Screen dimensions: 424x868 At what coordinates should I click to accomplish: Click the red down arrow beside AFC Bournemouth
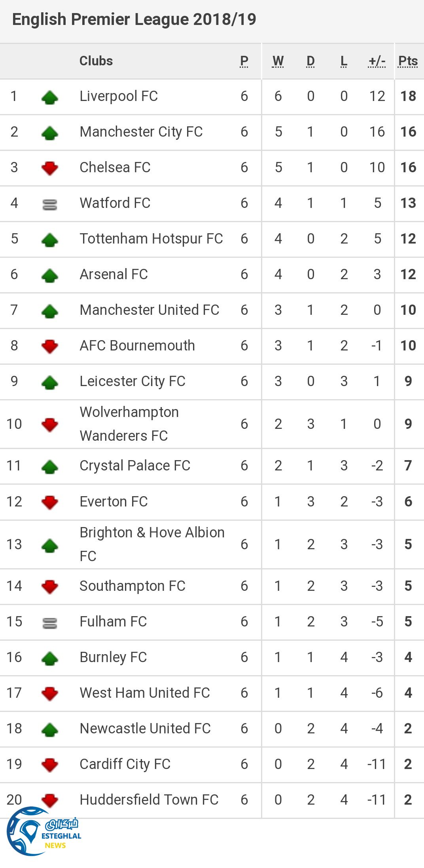point(50,346)
